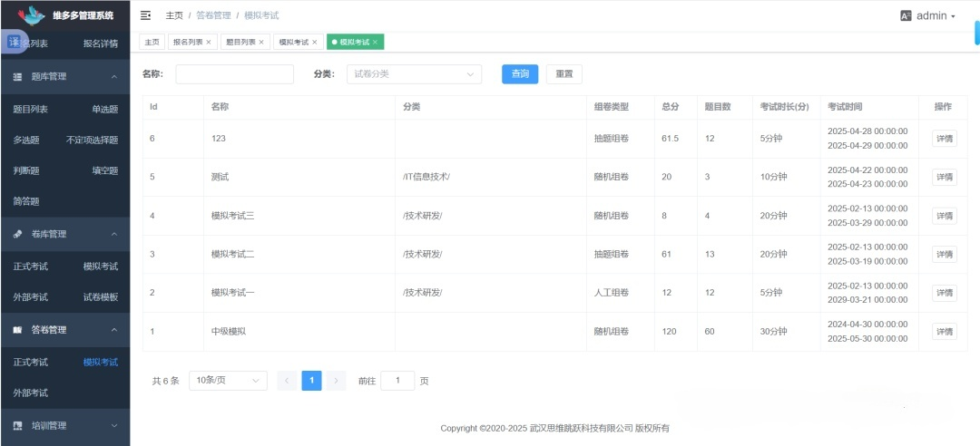980x446 pixels.
Task: Expand the 培训管理 sidebar section
Action: [x=65, y=426]
